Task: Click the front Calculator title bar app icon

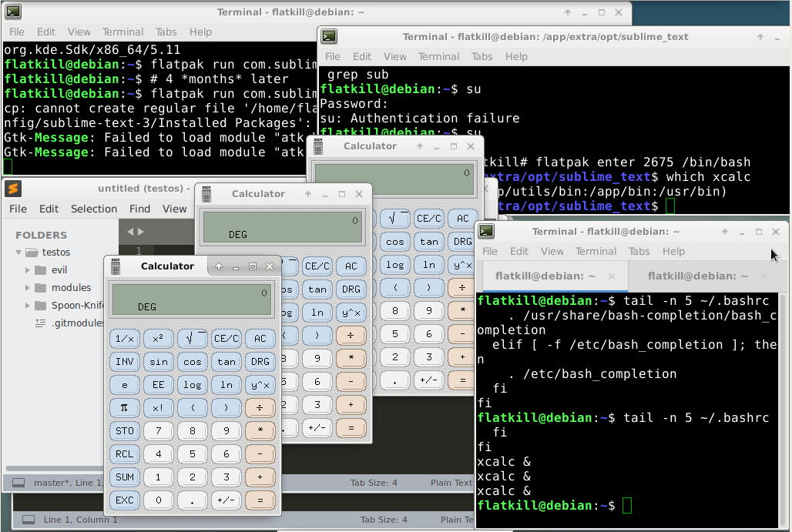Action: coord(116,266)
